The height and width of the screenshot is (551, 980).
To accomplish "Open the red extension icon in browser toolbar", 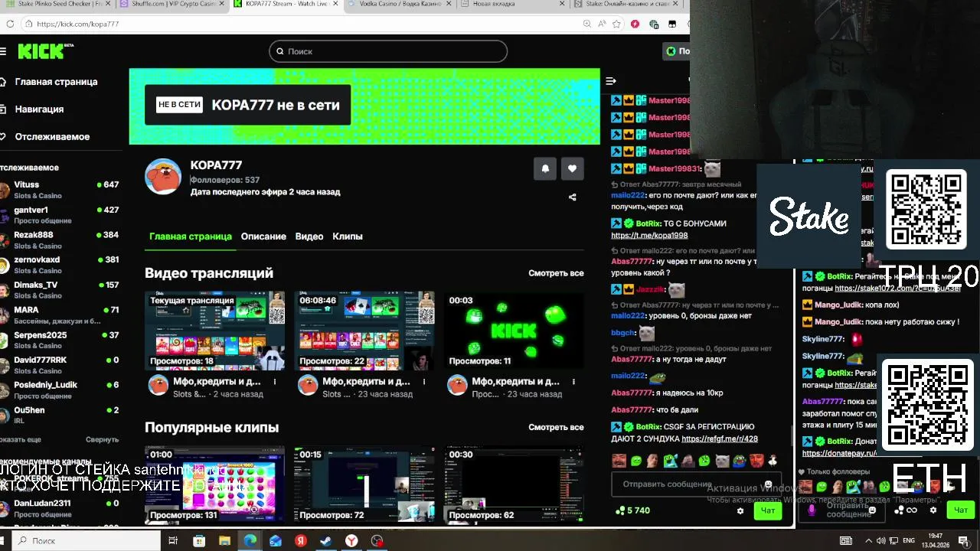I will pos(635,24).
